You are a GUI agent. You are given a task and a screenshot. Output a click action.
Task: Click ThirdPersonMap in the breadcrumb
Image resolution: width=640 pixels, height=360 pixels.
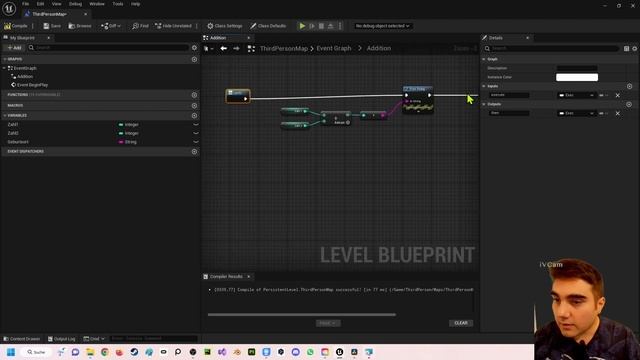pos(284,48)
